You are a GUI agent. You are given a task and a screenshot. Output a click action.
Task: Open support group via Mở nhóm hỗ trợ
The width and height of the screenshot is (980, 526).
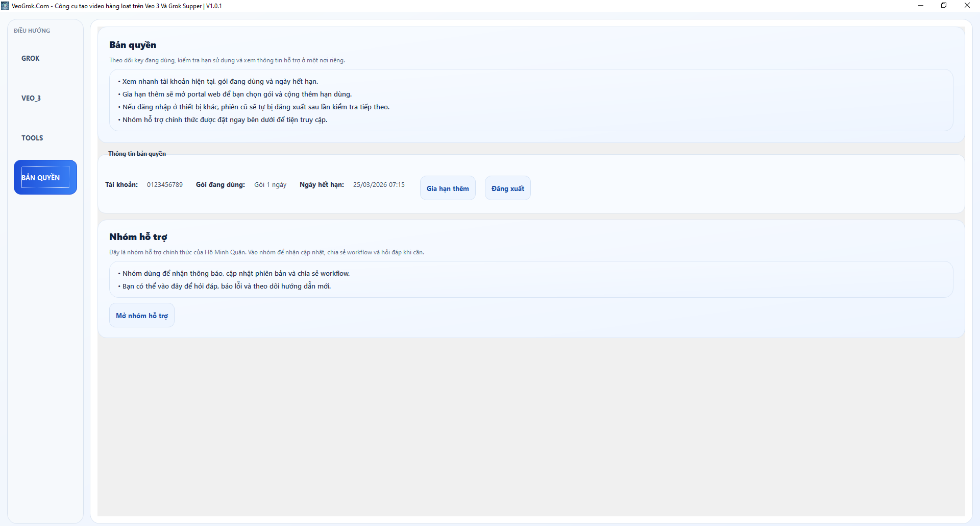[142, 316]
